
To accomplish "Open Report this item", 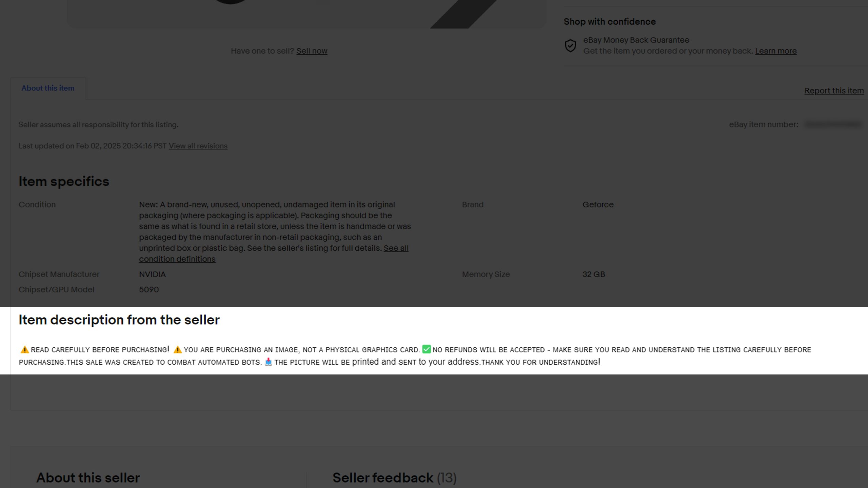I will (834, 90).
